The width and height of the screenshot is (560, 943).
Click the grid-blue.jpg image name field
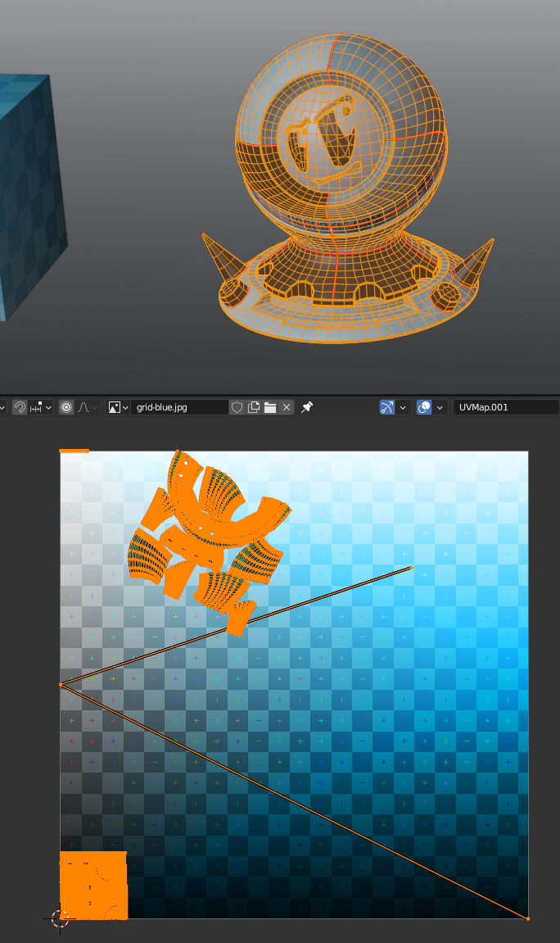pos(179,407)
